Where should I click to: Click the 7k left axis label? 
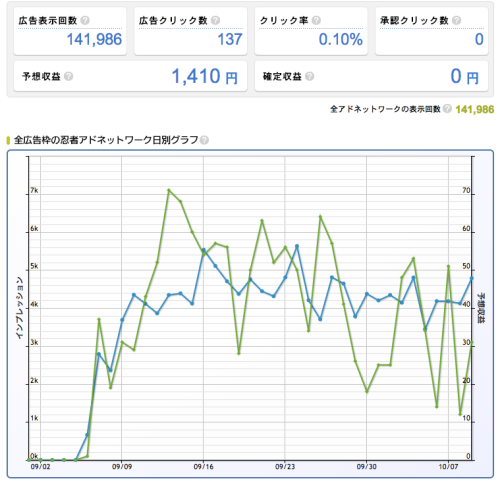[34, 190]
